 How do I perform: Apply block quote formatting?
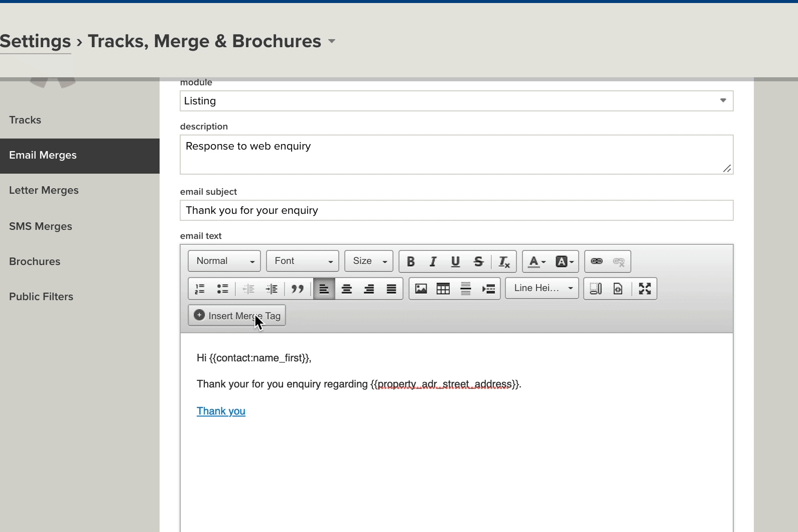pos(298,289)
